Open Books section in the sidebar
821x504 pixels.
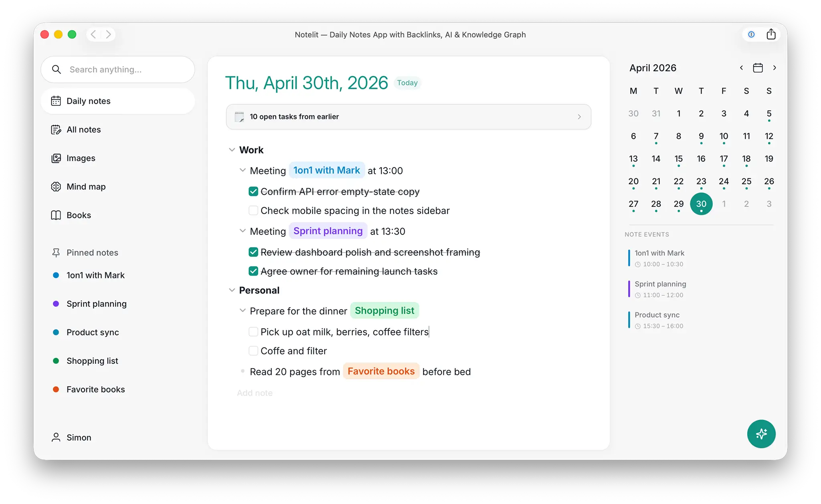tap(117, 215)
